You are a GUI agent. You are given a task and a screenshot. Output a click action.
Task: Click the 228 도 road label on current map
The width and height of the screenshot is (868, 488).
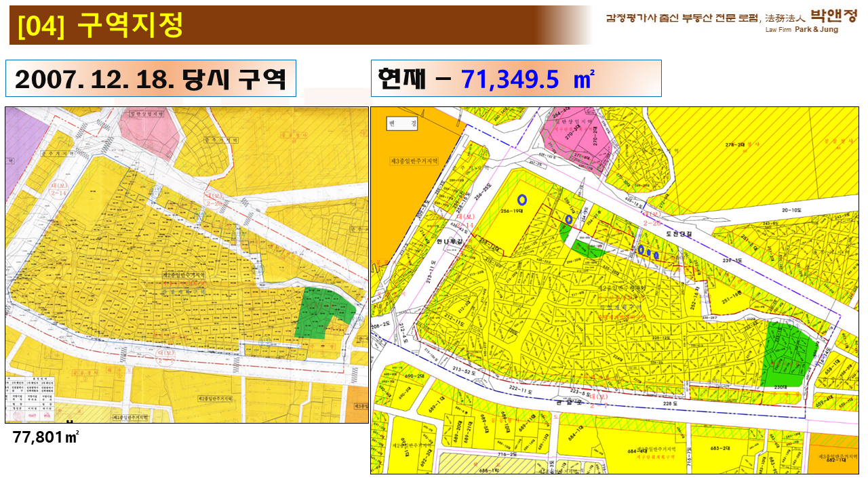click(x=669, y=404)
